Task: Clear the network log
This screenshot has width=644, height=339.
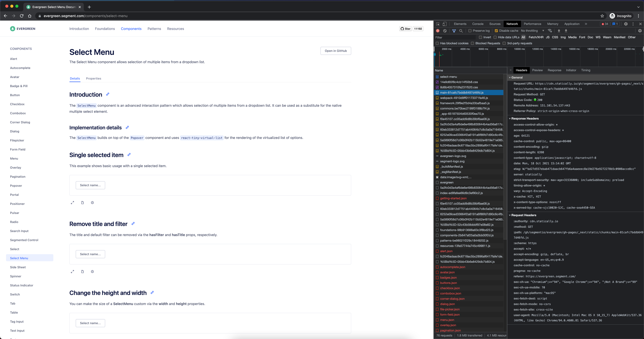Action: point(445,31)
